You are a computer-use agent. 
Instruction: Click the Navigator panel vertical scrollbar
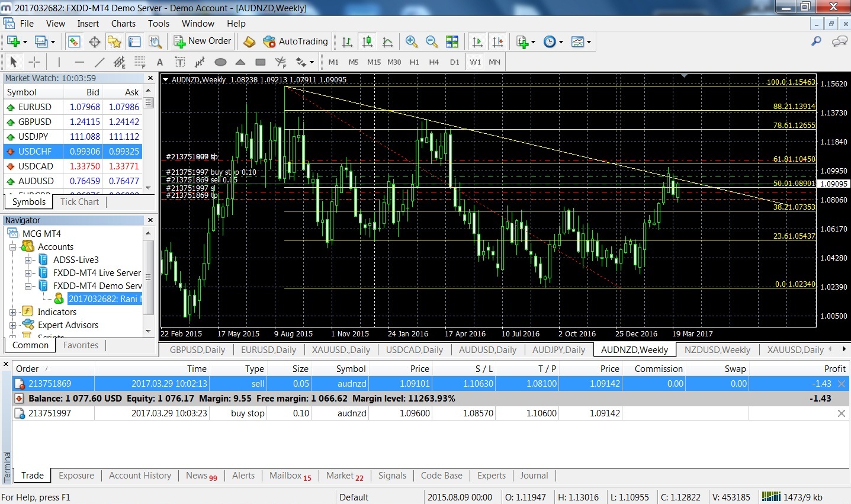148,277
